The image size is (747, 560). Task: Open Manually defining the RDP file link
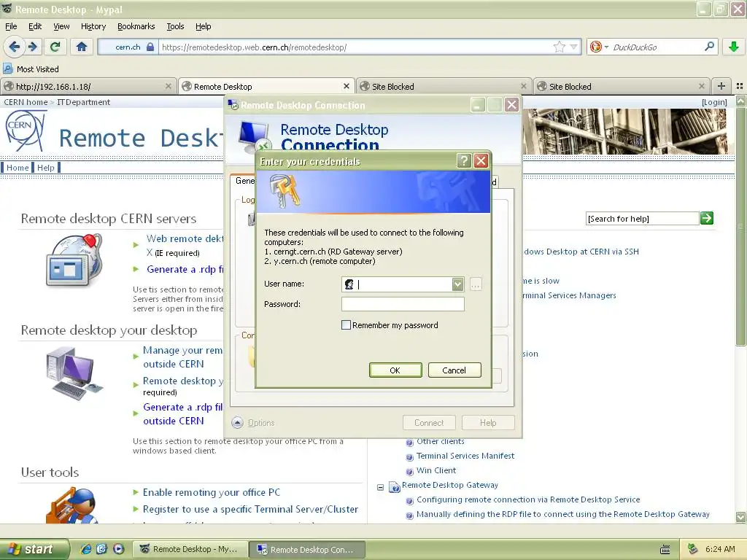562,514
